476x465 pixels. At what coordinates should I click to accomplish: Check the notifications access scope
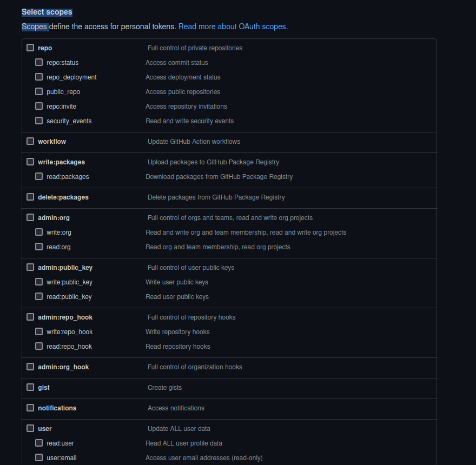[x=30, y=407]
